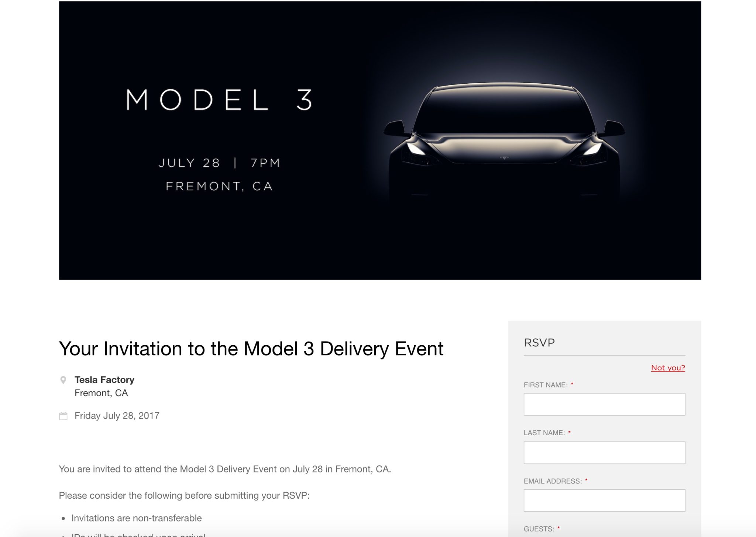This screenshot has height=537, width=756.
Task: Click the MODEL 3 banner title
Action: click(219, 100)
